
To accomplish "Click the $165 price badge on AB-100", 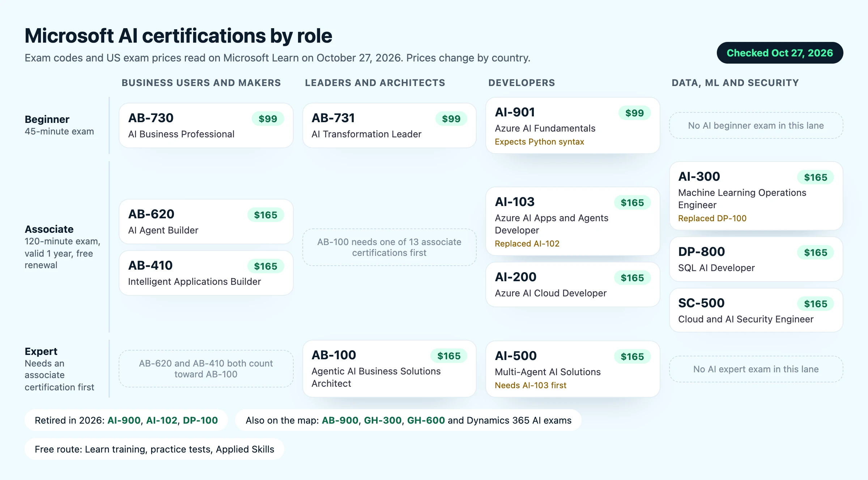I will 449,356.
